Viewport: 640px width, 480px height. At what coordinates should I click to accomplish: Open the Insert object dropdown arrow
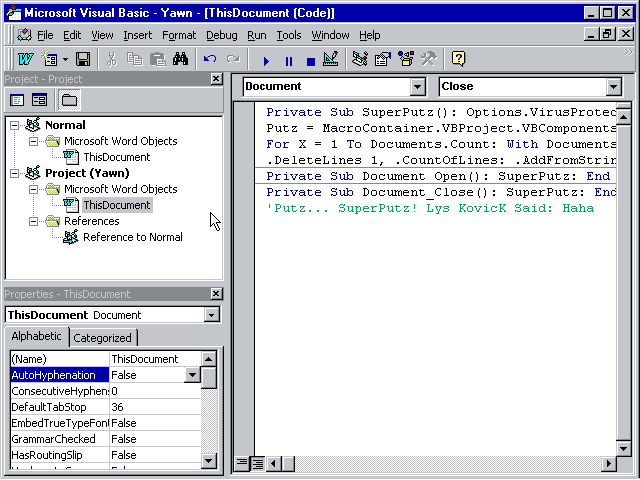(66, 60)
